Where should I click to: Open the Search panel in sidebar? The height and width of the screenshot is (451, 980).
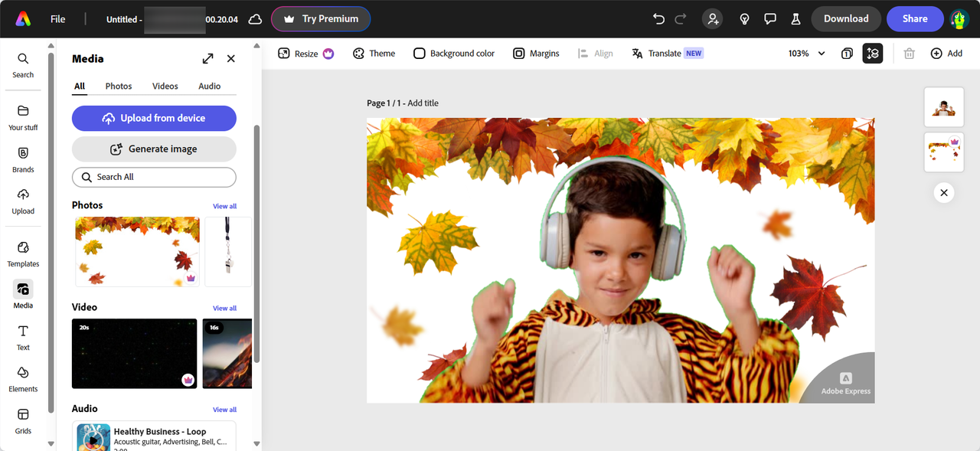tap(23, 65)
